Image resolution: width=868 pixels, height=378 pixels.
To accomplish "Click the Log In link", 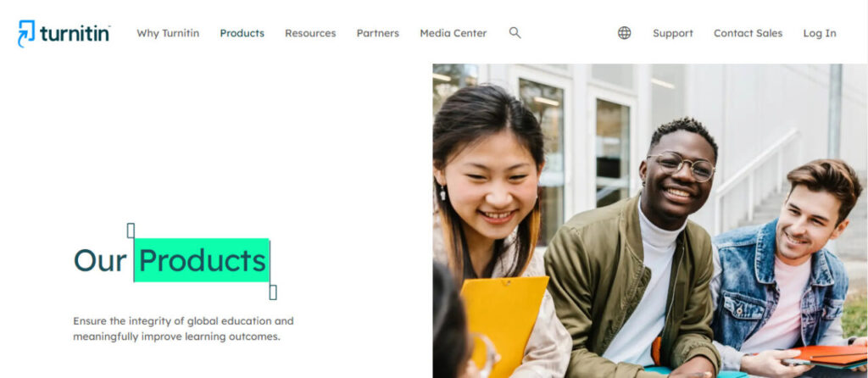I will [820, 33].
